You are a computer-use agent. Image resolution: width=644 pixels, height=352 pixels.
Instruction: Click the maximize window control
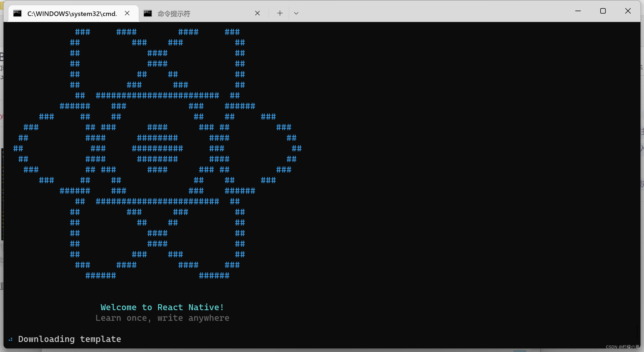coord(603,11)
